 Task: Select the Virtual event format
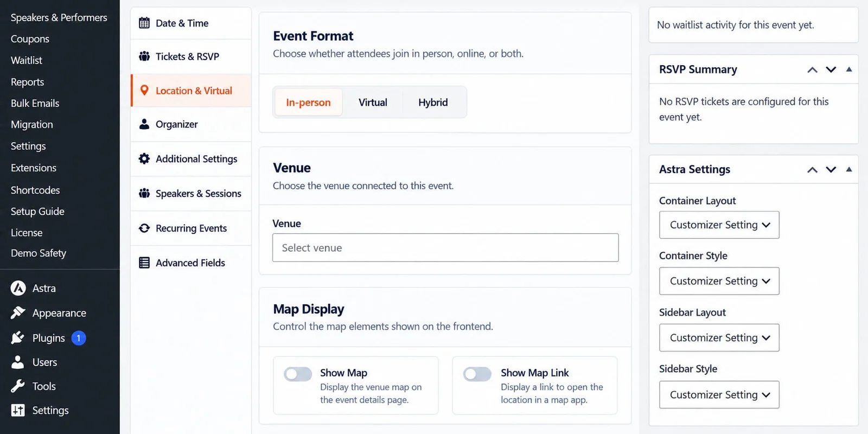coord(373,103)
